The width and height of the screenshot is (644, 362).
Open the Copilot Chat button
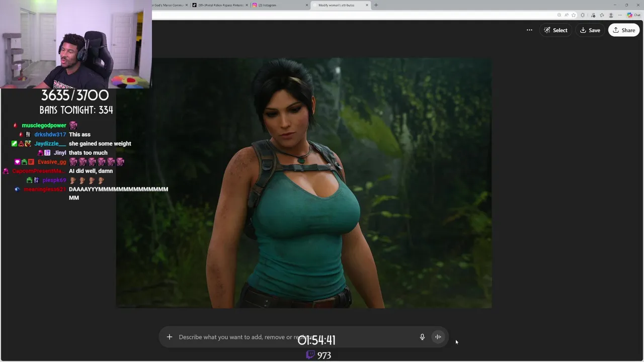pyautogui.click(x=633, y=15)
